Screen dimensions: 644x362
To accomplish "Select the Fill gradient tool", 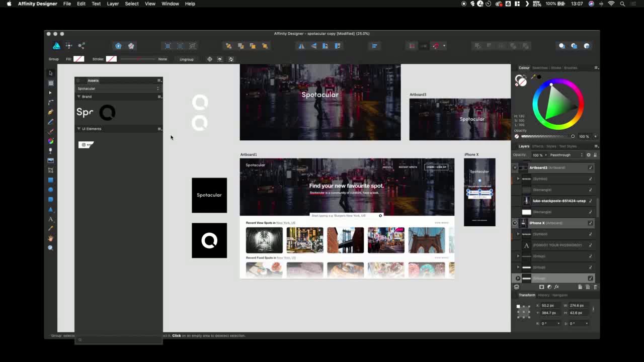I will tap(50, 141).
